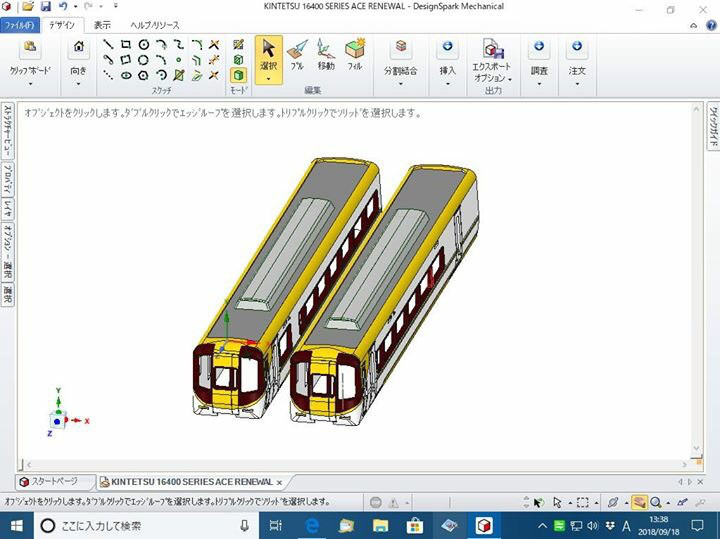720x539 pixels.
Task: Click the Pan (hand) icon in status bar
Action: (639, 502)
